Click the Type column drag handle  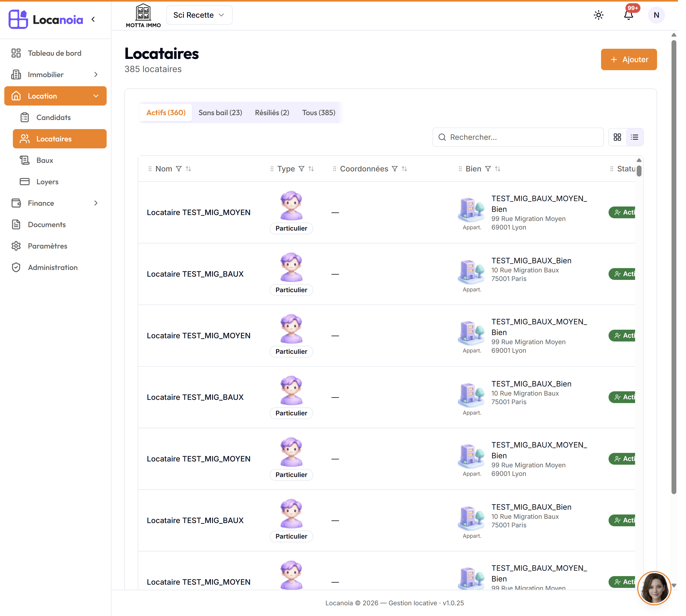click(x=272, y=169)
